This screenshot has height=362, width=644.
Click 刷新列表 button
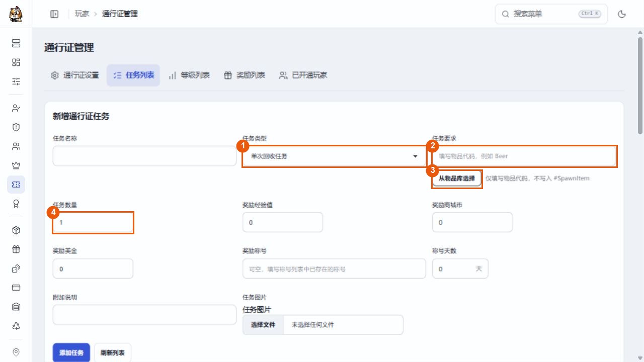click(113, 352)
